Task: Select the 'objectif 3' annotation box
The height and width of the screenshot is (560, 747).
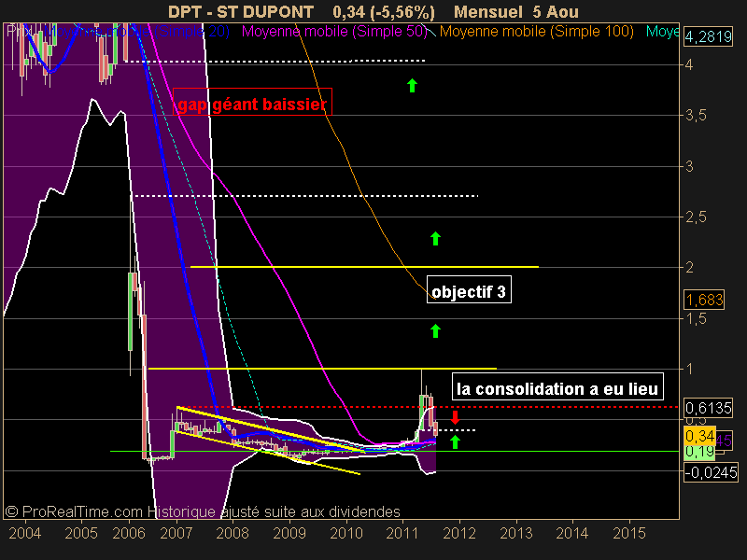Action: (x=469, y=289)
